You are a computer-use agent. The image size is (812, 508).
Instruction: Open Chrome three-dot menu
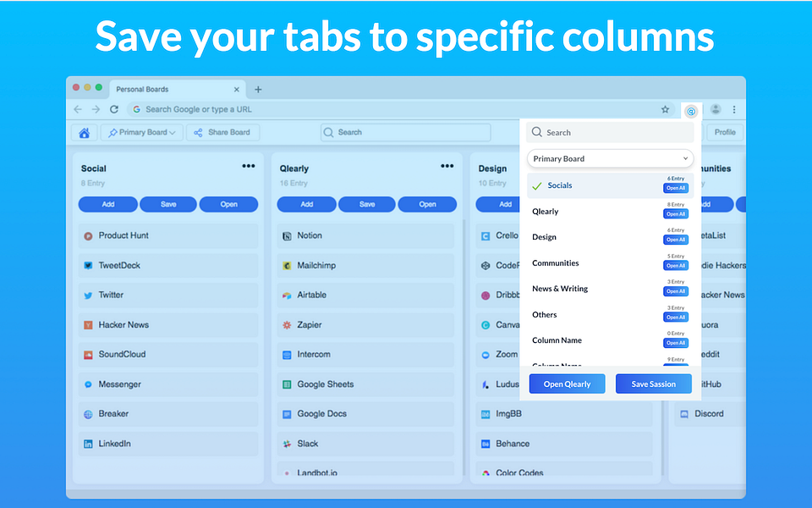coord(734,109)
